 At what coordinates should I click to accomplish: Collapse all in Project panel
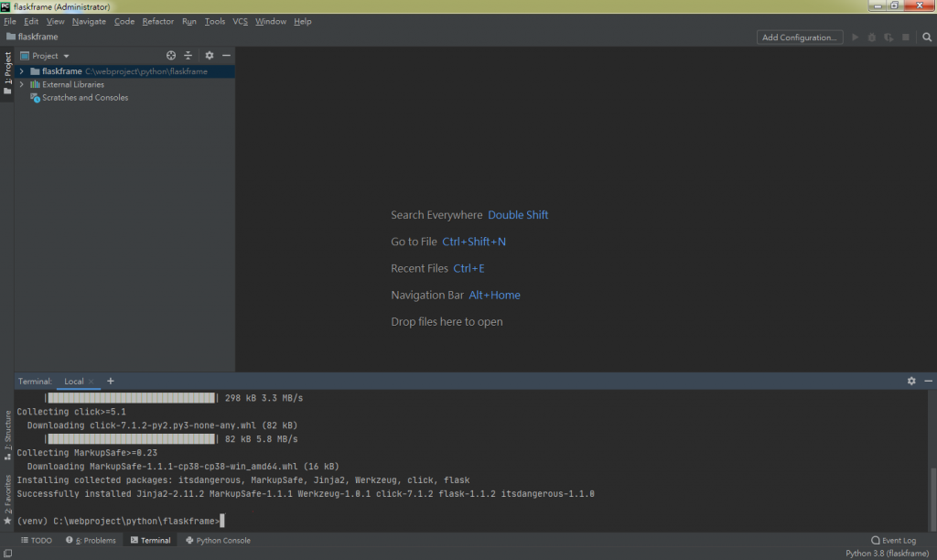tap(188, 56)
